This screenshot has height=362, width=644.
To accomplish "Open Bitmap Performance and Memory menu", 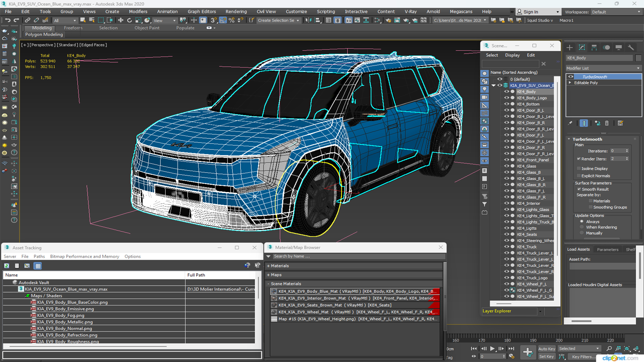I will (85, 256).
